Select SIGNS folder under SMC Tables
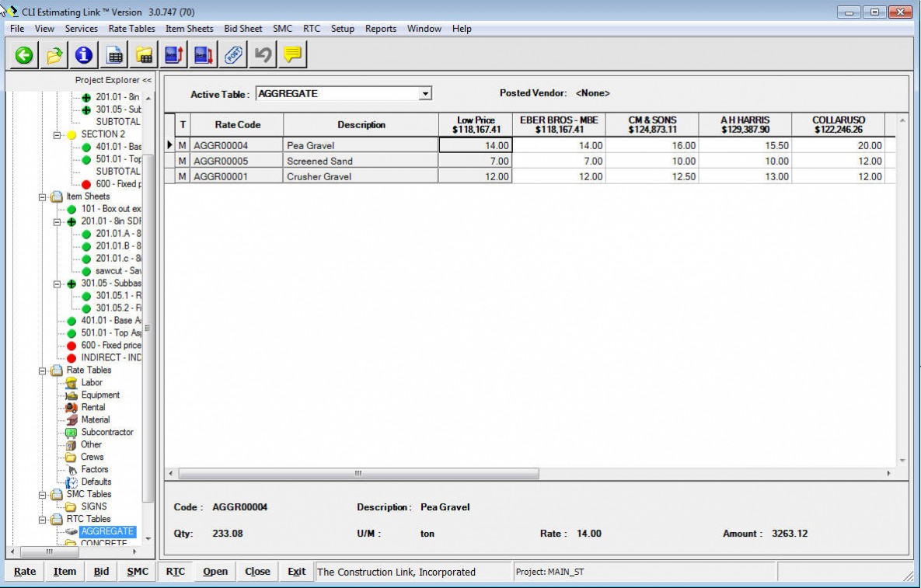The image size is (921, 588). [94, 506]
